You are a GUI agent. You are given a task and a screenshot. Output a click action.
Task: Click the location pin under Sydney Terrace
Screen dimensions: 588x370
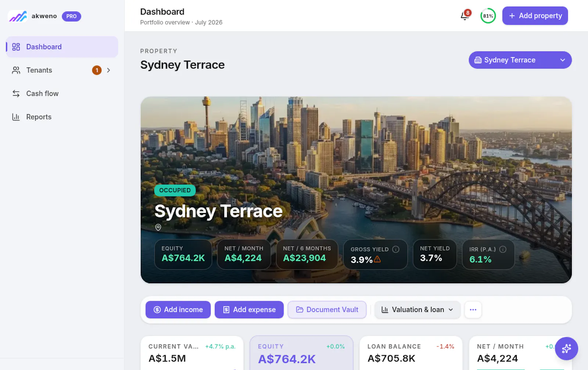click(158, 227)
